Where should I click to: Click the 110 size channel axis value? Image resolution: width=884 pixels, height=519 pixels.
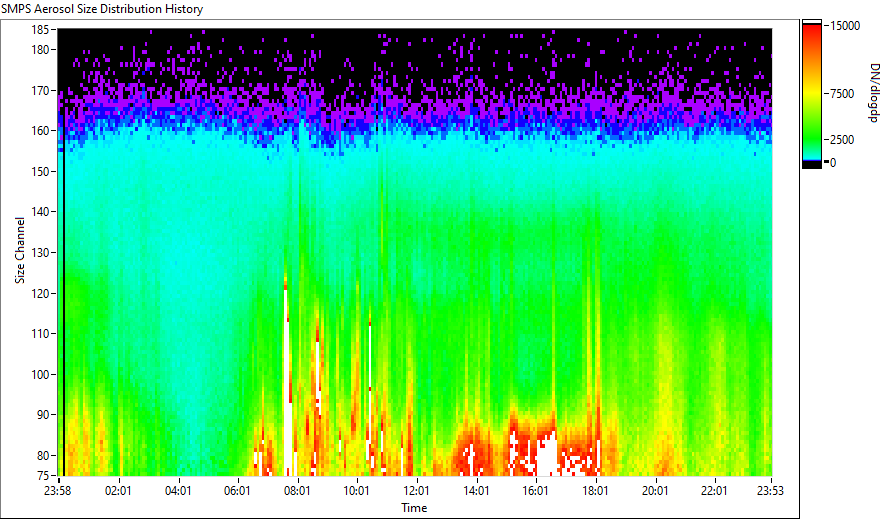click(x=39, y=334)
